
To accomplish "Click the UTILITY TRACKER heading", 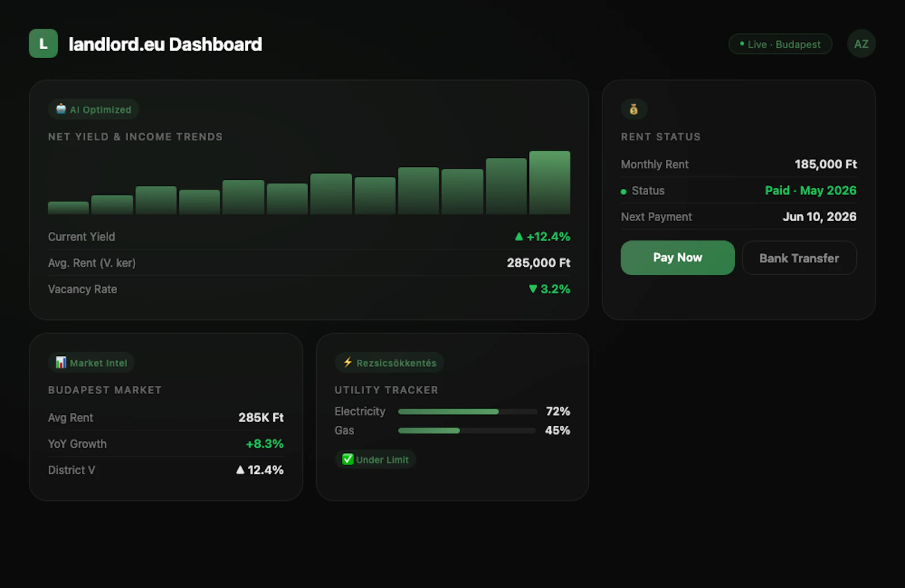I will (386, 390).
